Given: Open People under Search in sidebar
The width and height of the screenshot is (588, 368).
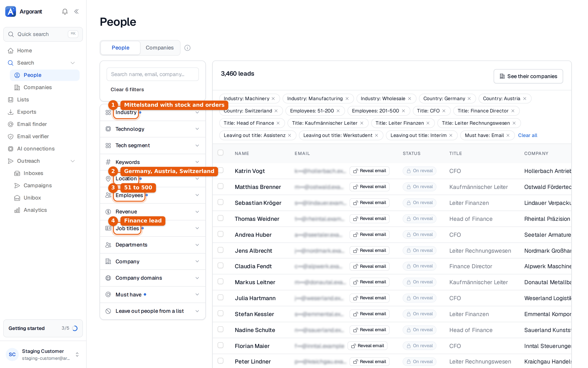Looking at the screenshot, I should [x=45, y=75].
